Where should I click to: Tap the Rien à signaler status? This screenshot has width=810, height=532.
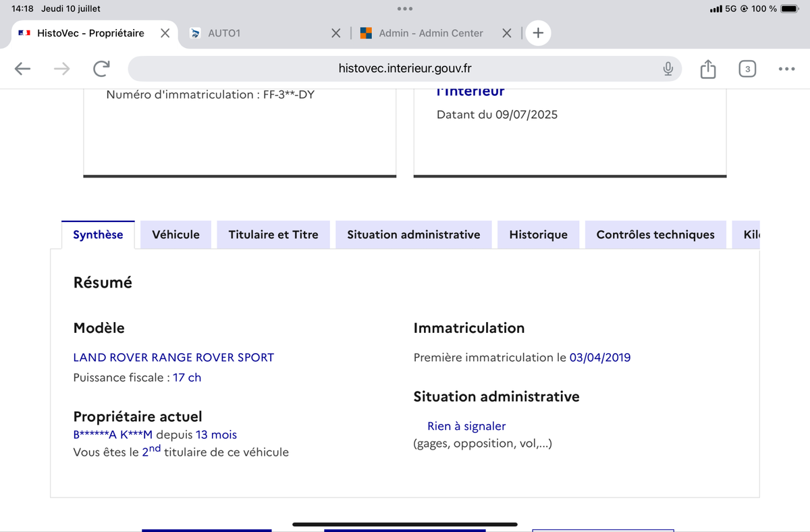pos(466,427)
